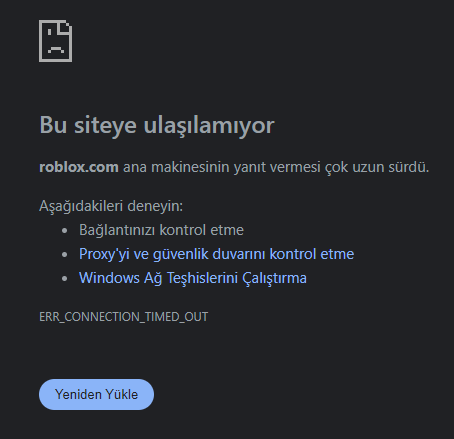The width and height of the screenshot is (454, 439).
Task: Click the text yanıt vermesi çok uzun sürdü
Action: coord(331,167)
